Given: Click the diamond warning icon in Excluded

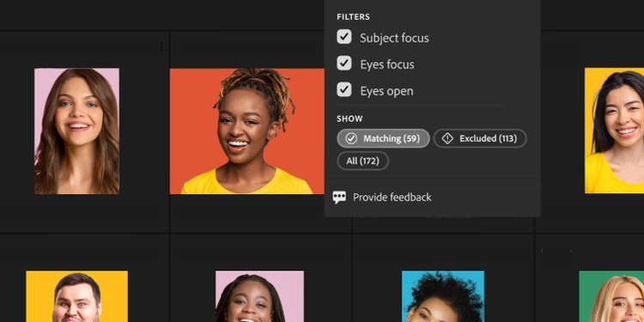Looking at the screenshot, I should coord(447,139).
